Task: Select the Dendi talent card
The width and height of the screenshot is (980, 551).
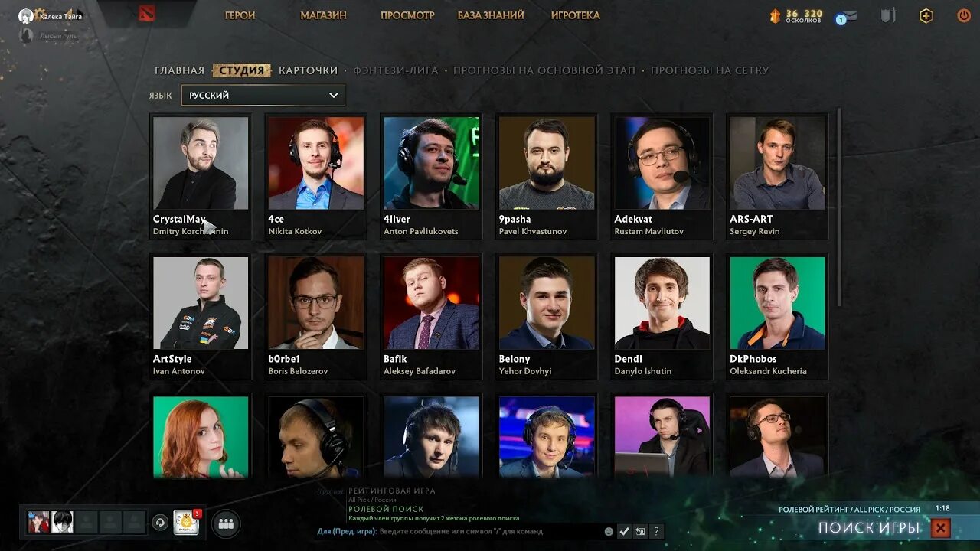Action: [661, 317]
